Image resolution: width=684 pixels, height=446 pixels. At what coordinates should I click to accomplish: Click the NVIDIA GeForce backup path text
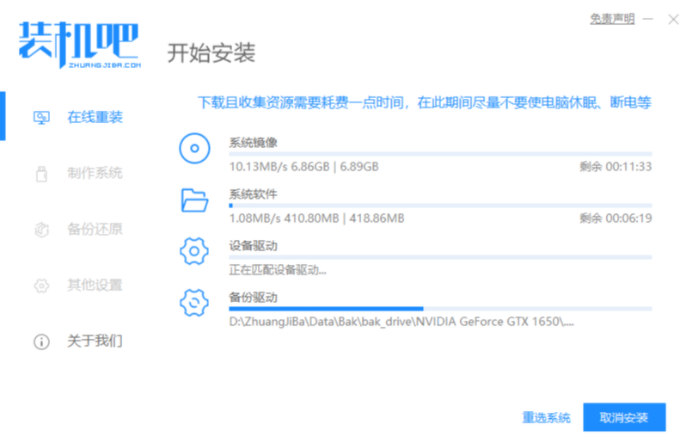(x=402, y=322)
